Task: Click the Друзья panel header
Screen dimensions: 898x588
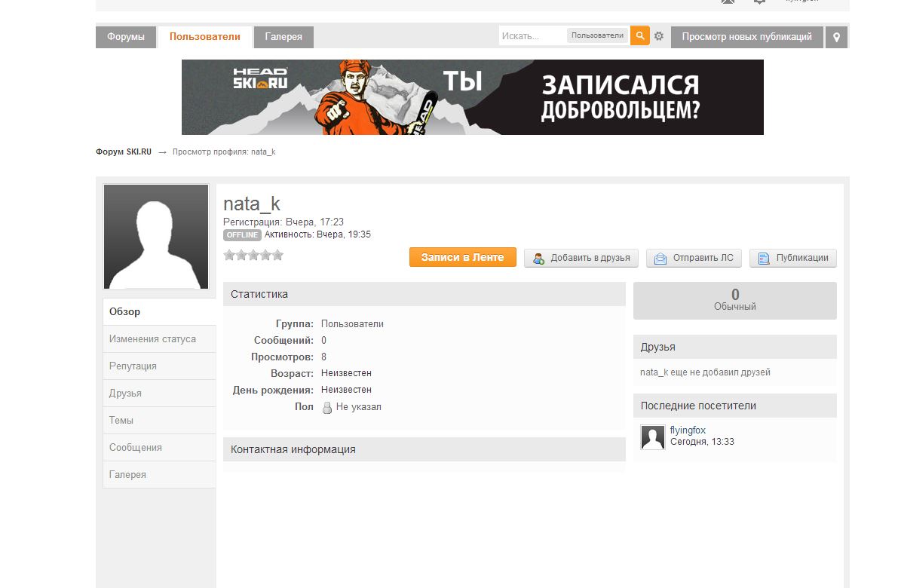Action: pyautogui.click(x=735, y=347)
